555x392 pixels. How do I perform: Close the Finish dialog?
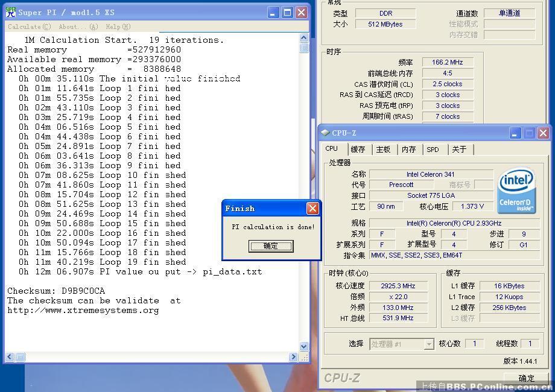(312, 209)
